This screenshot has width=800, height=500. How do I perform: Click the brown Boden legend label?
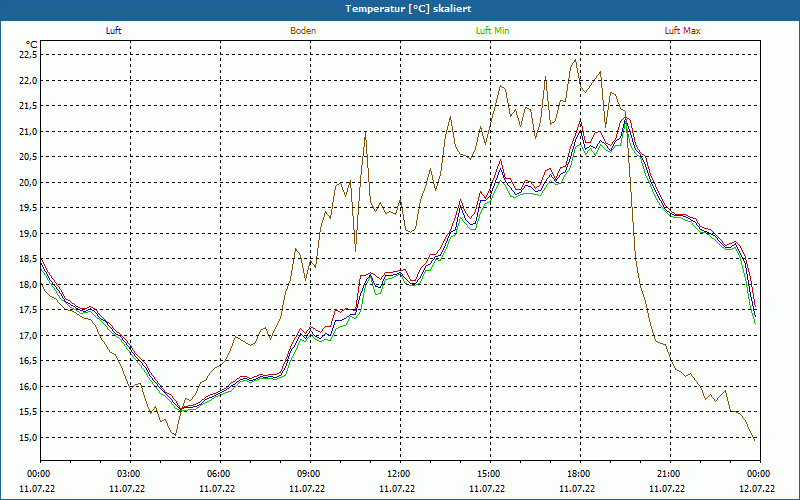pyautogui.click(x=303, y=31)
